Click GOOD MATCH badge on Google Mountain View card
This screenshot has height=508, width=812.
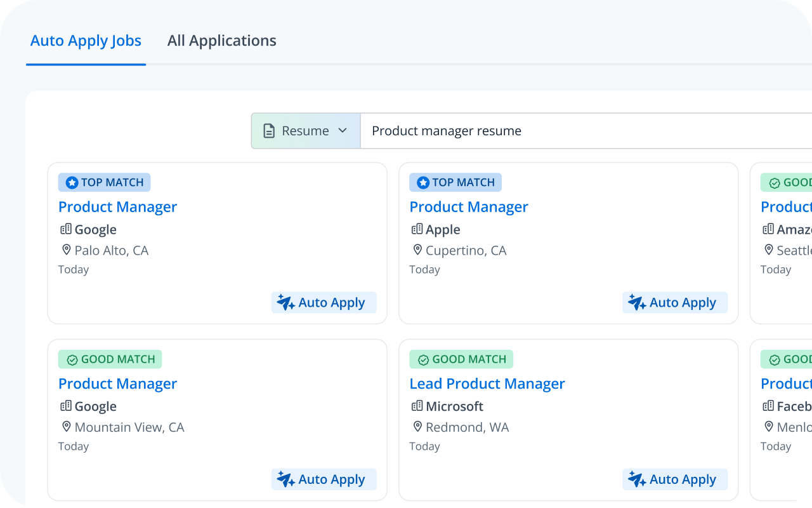click(110, 359)
